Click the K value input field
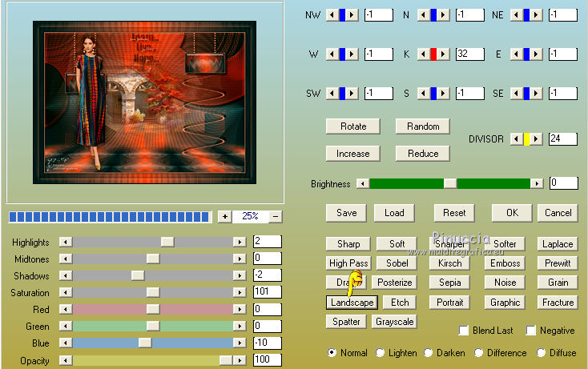The width and height of the screenshot is (588, 369). click(x=470, y=54)
